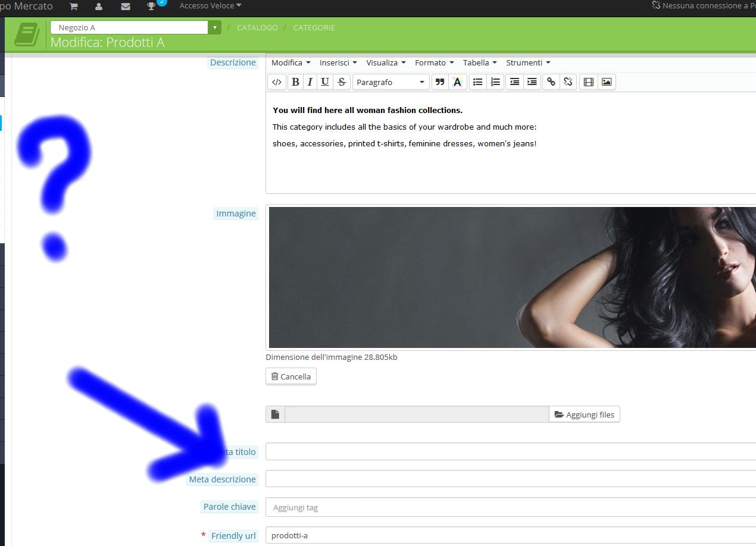756x546 pixels.
Task: Insert a video via film icon
Action: pyautogui.click(x=589, y=82)
